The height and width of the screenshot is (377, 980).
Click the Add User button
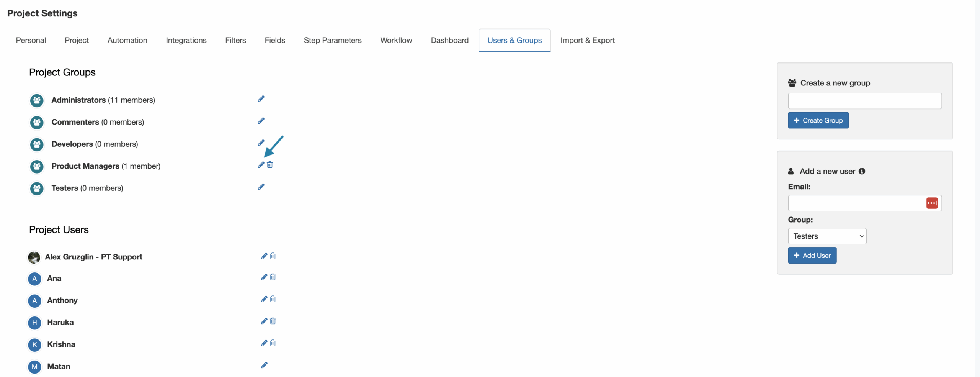point(812,256)
